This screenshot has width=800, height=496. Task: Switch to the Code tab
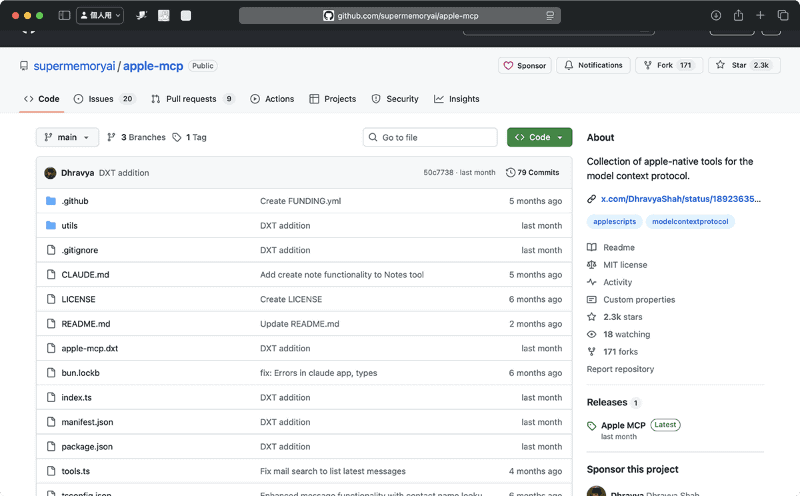point(42,99)
